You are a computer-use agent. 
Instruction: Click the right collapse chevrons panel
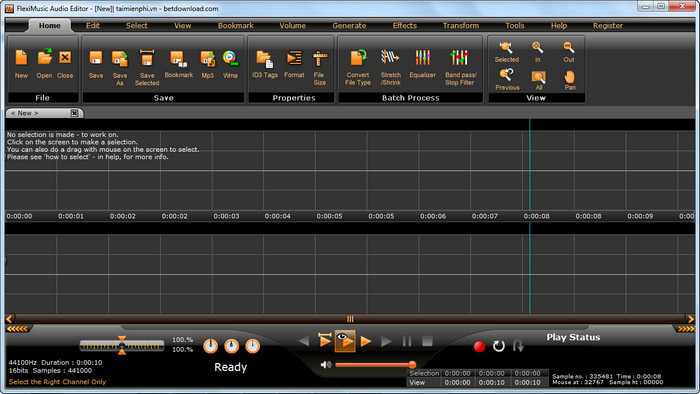686,329
